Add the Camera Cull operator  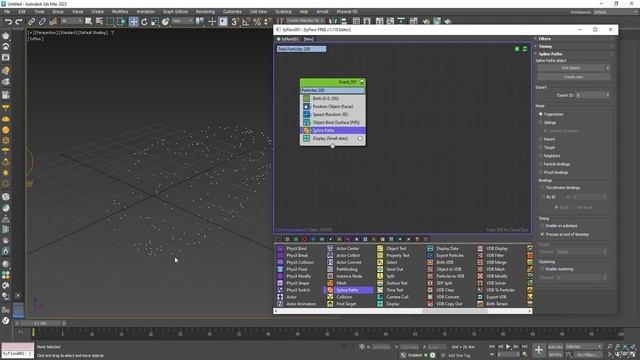397,297
